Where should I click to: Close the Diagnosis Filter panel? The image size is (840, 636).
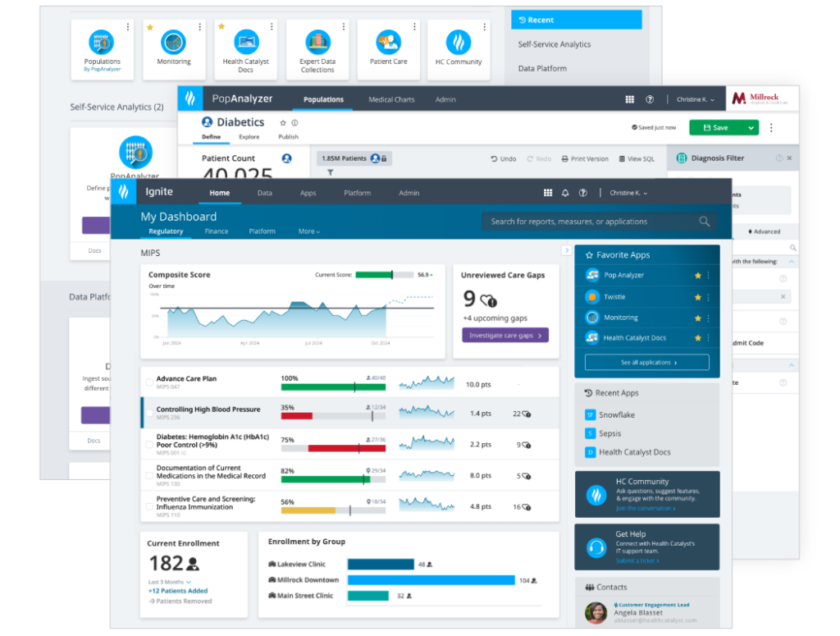point(789,158)
